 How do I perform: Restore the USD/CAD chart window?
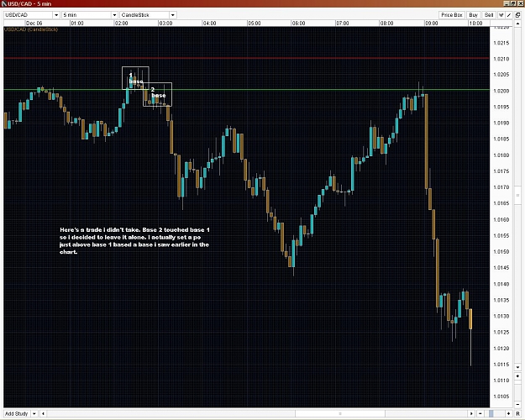pos(513,3)
